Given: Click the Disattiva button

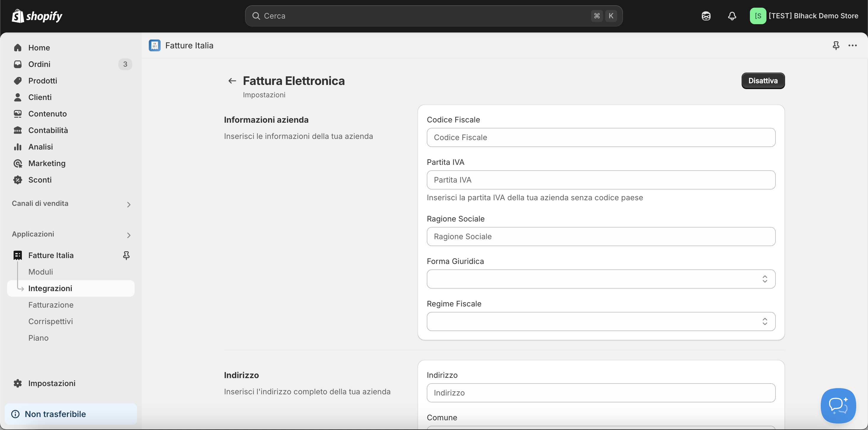Looking at the screenshot, I should (x=763, y=81).
